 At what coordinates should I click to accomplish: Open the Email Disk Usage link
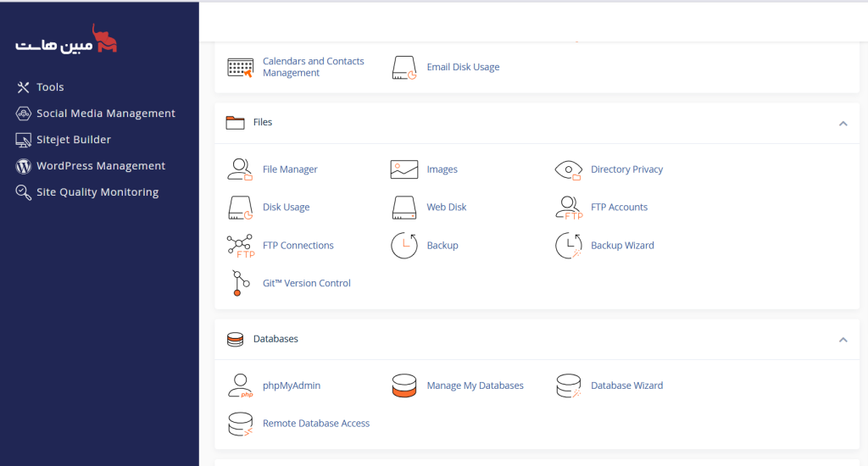click(463, 67)
